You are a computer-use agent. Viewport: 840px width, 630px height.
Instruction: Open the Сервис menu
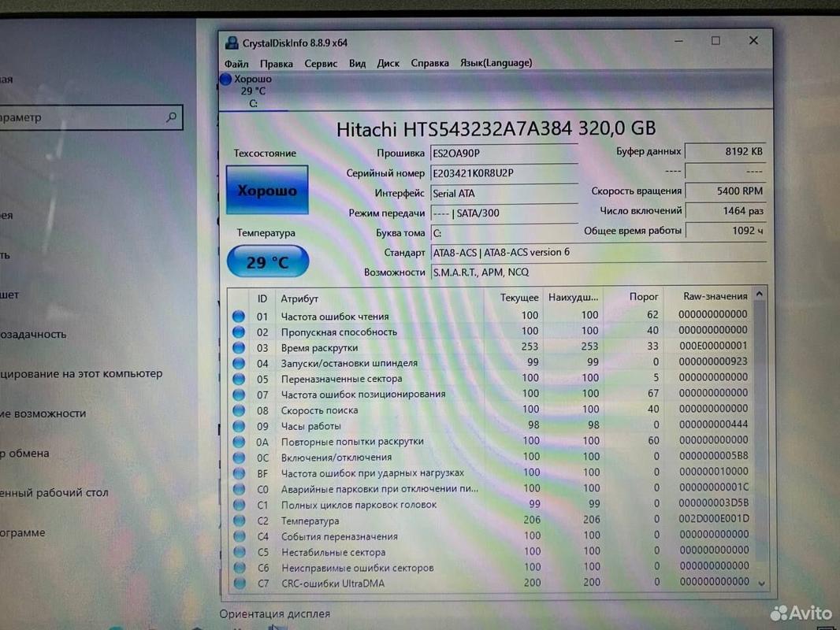point(321,64)
